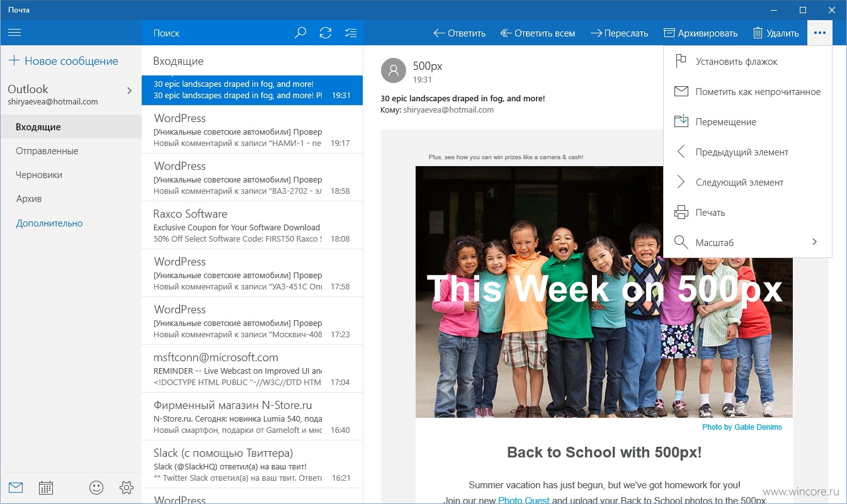847x504 pixels.
Task: Click the Масштаб magnifier icon
Action: 681,242
